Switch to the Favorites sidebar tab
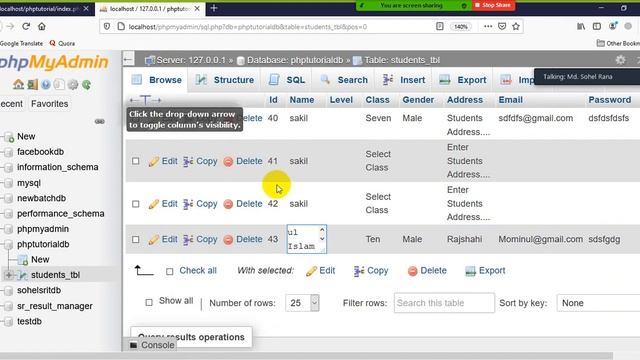 click(50, 104)
